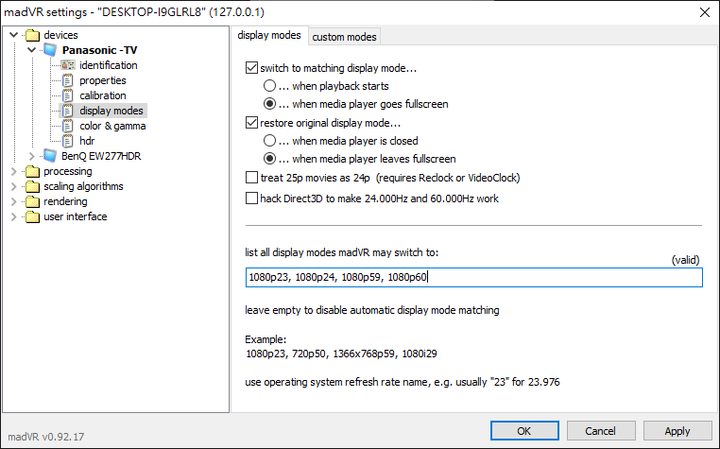Image resolution: width=720 pixels, height=449 pixels.
Task: Select when media player goes fullscreen
Action: click(270, 104)
